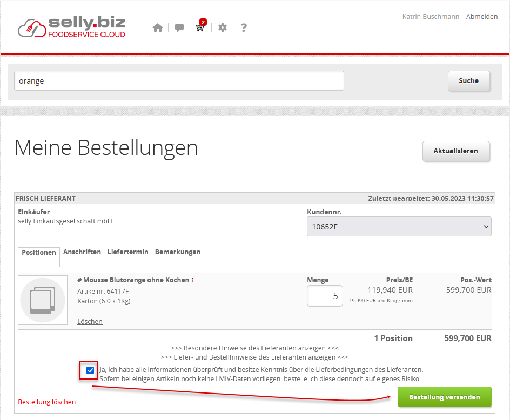Click the FRISCH LIEFERANT supplier header

coord(45,198)
